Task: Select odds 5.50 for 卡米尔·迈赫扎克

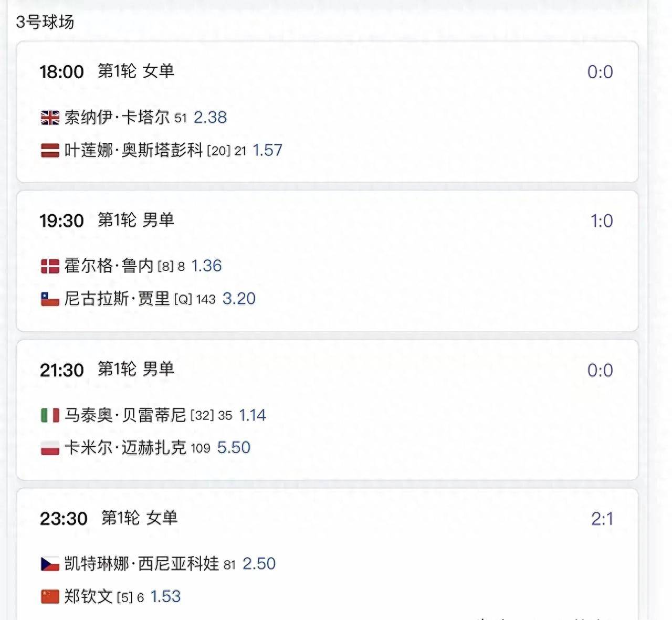Action: 234,447
